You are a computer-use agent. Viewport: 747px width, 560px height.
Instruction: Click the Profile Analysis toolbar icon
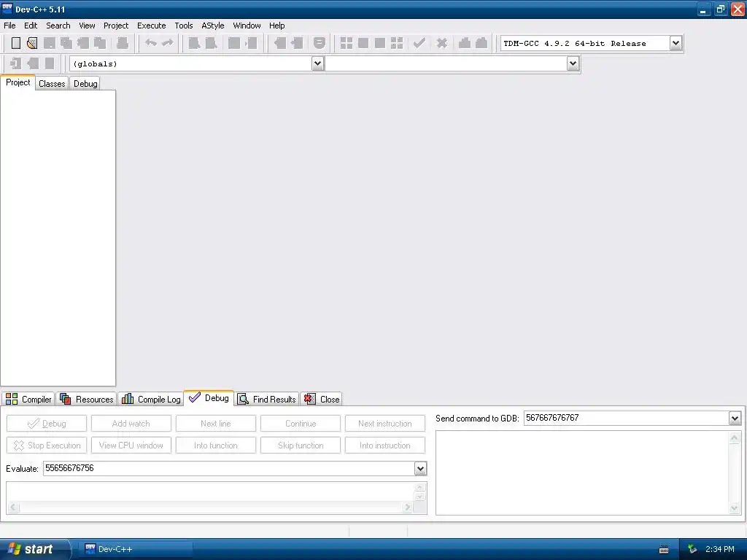coord(465,43)
